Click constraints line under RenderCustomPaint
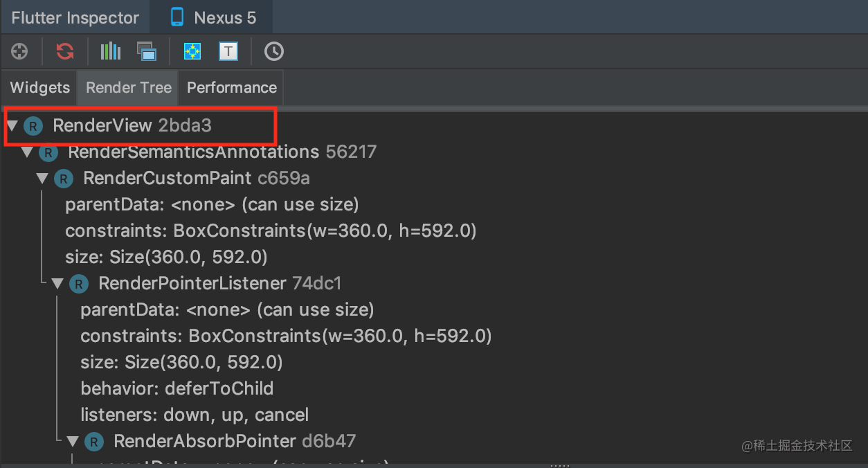This screenshot has width=868, height=468. click(x=271, y=231)
